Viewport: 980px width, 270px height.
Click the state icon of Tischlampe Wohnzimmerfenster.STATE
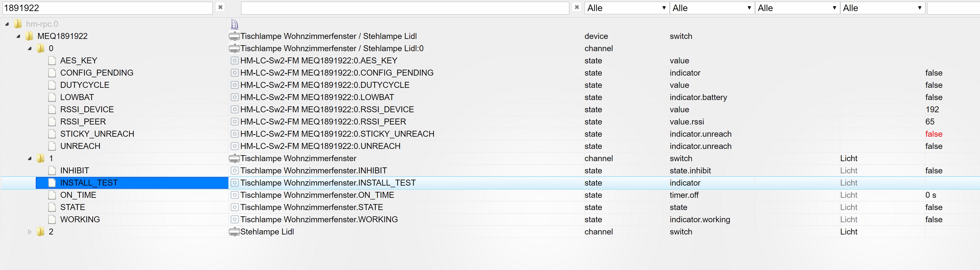pos(235,207)
